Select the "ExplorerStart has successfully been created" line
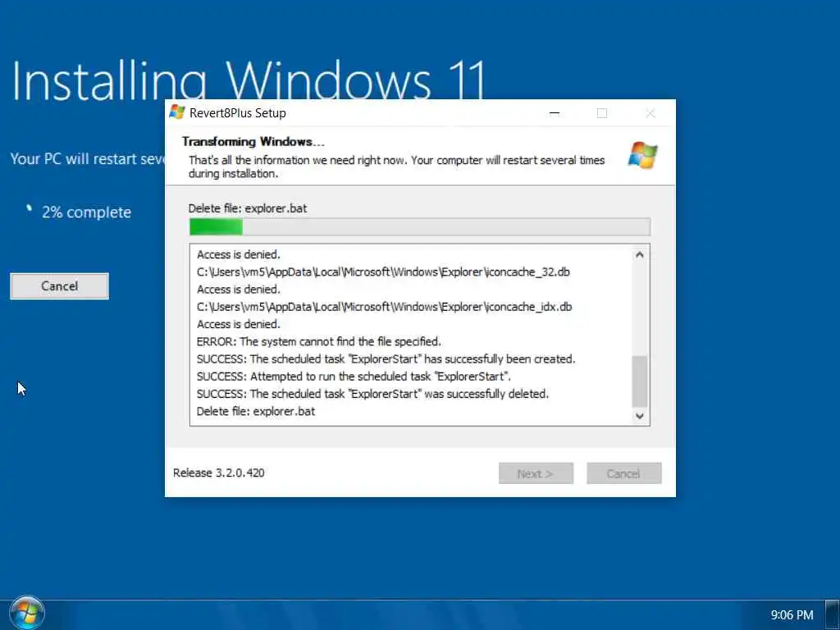 click(386, 359)
